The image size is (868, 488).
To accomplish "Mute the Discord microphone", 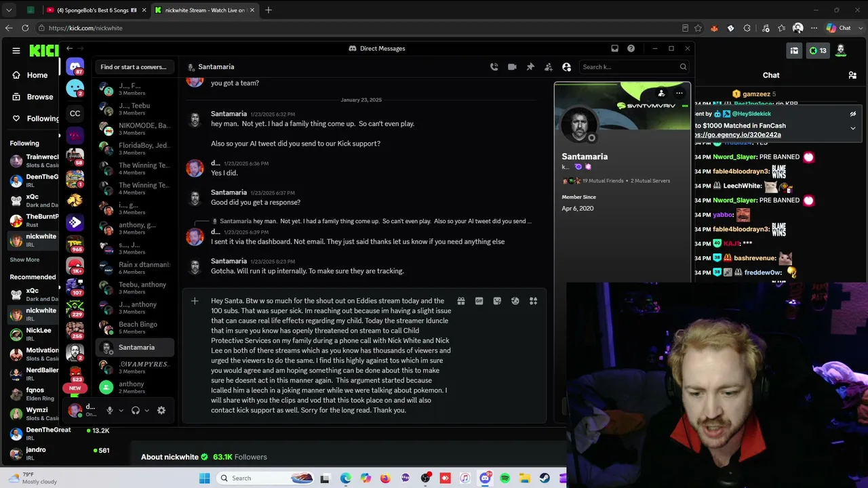I will [109, 410].
